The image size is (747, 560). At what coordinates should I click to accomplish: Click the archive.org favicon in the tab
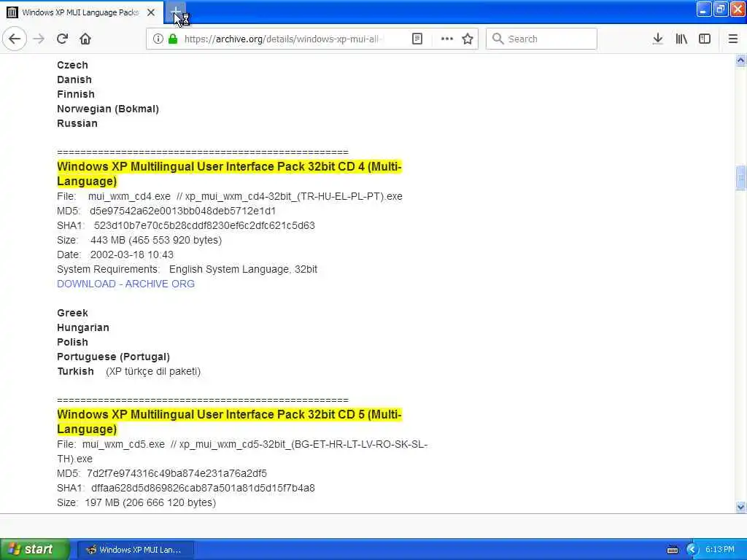(12, 12)
